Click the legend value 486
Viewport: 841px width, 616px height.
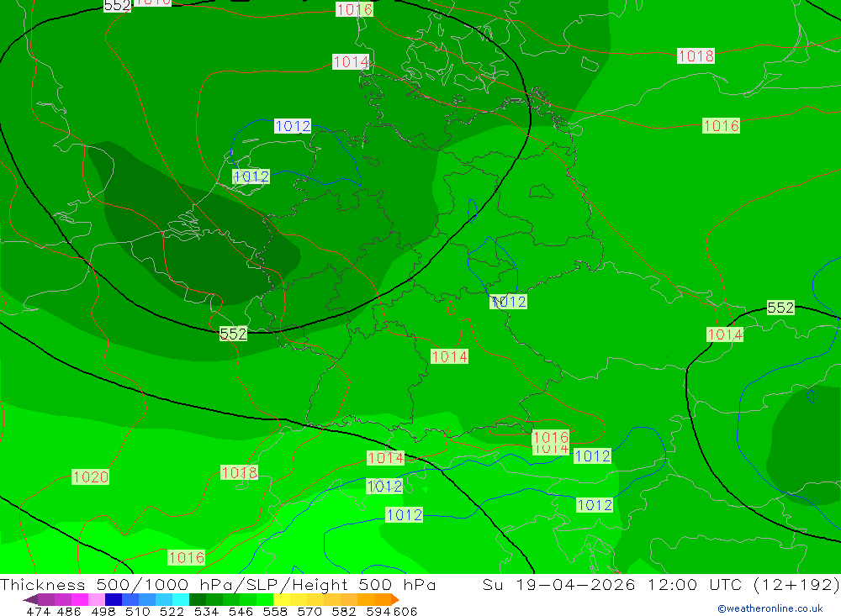tap(69, 611)
